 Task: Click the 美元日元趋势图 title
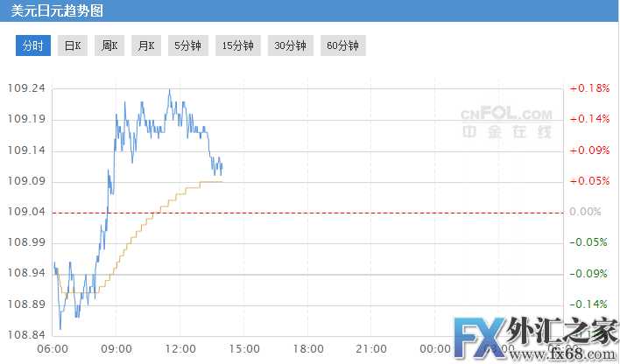(x=49, y=10)
